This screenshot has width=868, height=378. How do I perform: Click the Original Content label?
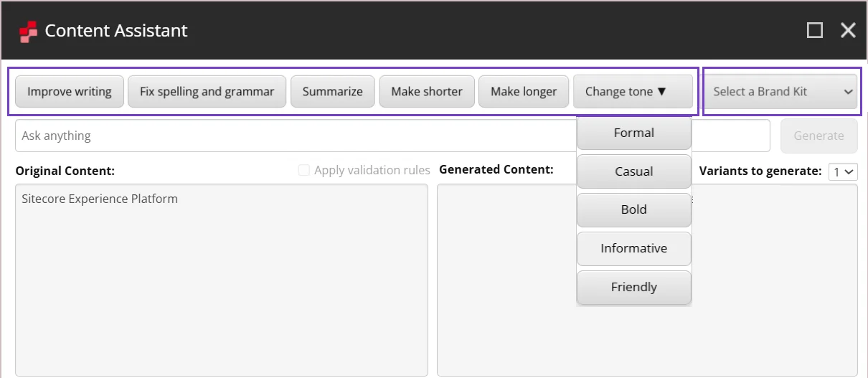[65, 171]
